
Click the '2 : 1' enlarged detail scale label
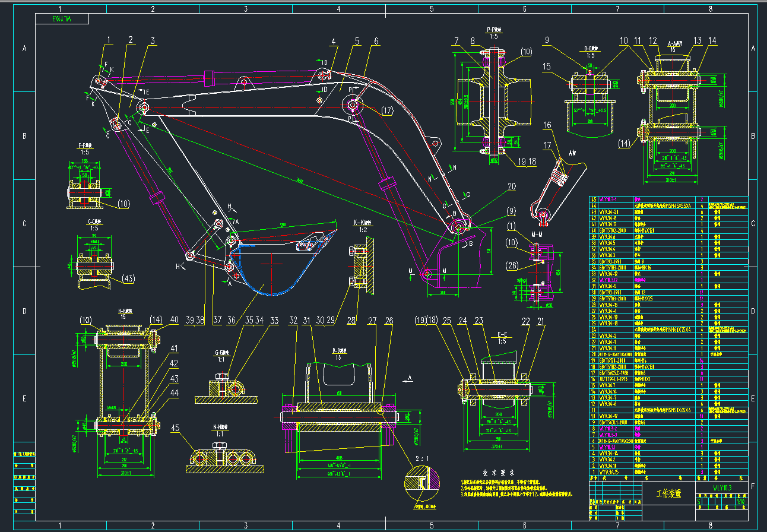(x=421, y=458)
